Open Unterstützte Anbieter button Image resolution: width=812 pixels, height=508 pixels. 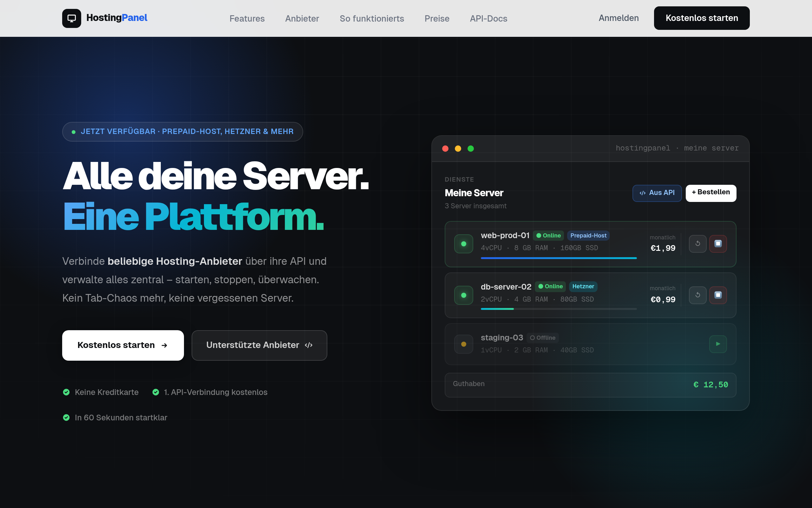[x=259, y=345]
